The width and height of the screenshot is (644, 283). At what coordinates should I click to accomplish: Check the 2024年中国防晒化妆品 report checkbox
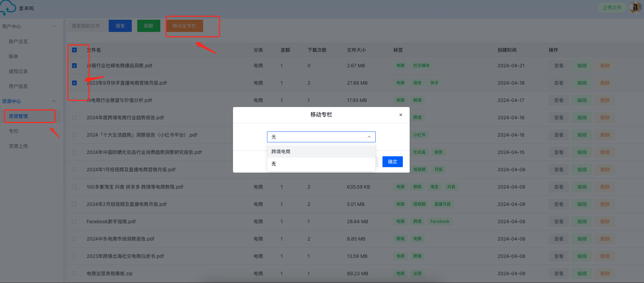pos(74,152)
